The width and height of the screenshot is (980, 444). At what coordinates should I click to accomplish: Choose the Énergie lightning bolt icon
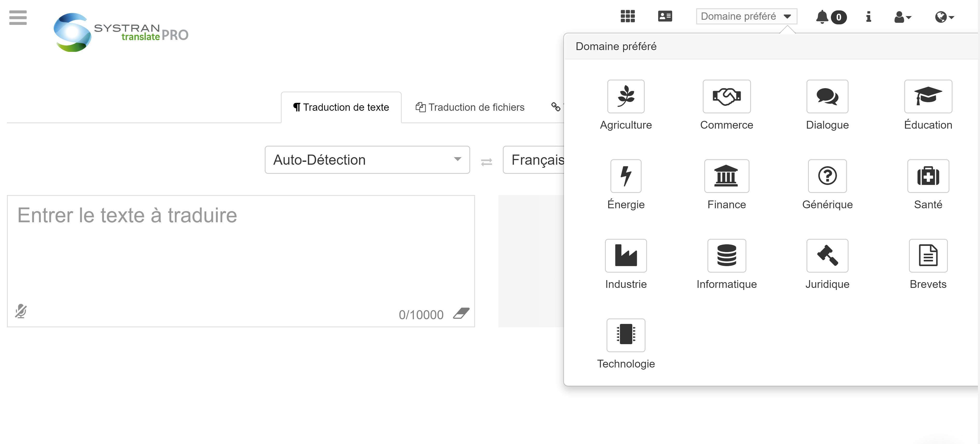(625, 176)
